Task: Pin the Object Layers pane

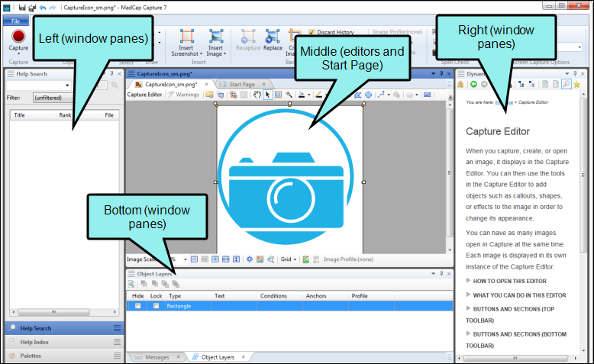Action: (x=441, y=273)
